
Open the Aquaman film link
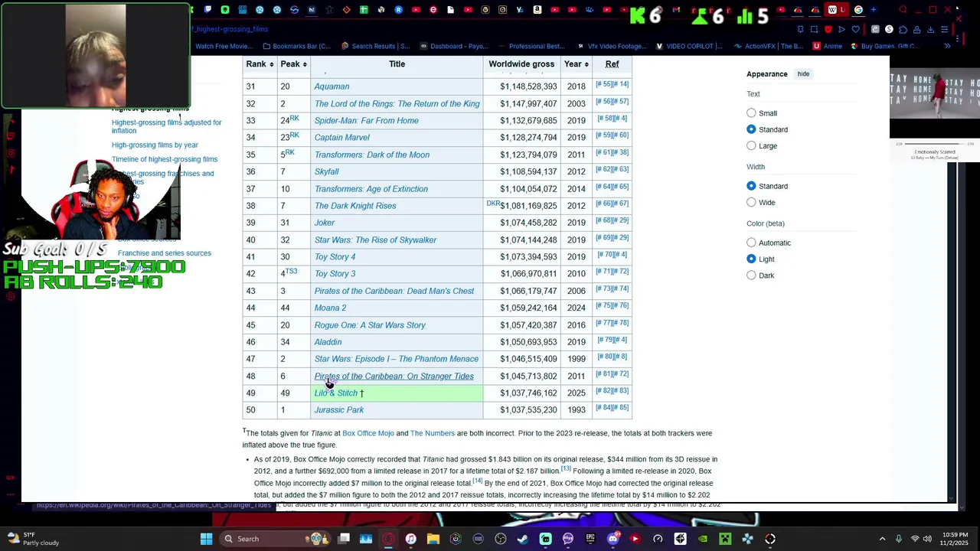pos(332,86)
